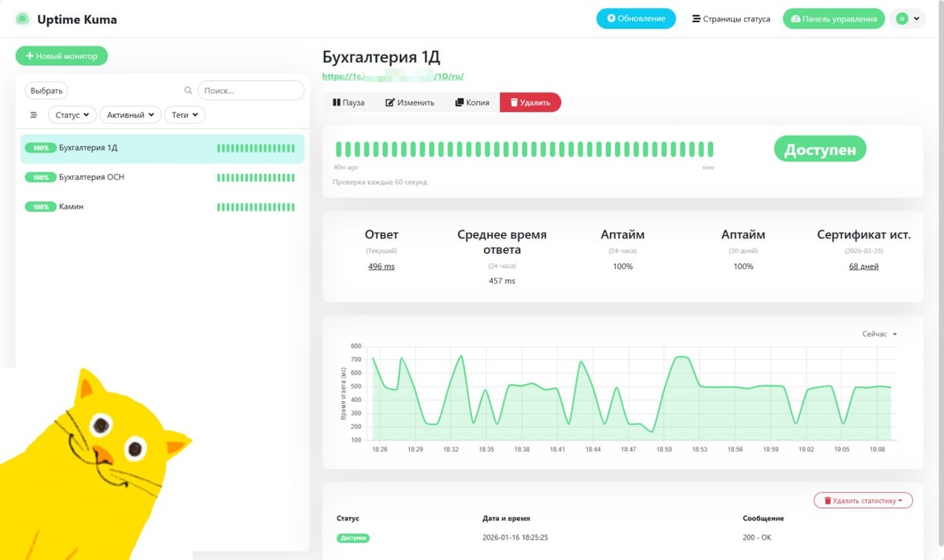Open the monitor's https://1c… URL link

pyautogui.click(x=393, y=76)
